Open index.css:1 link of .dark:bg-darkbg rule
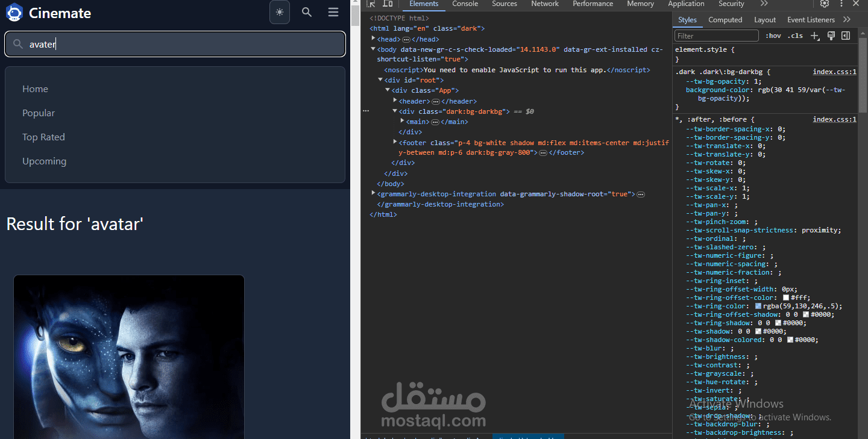The width and height of the screenshot is (868, 439). point(834,72)
